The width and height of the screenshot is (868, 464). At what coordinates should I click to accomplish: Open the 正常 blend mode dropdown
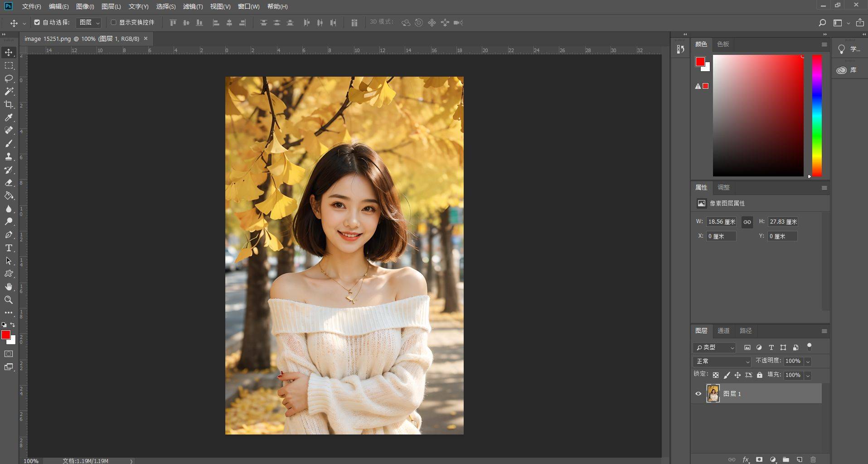pyautogui.click(x=722, y=361)
